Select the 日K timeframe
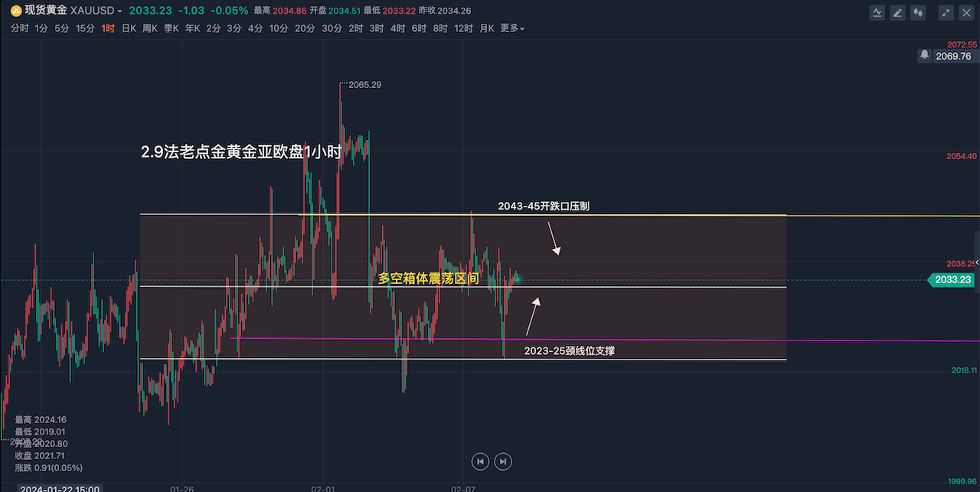 129,28
